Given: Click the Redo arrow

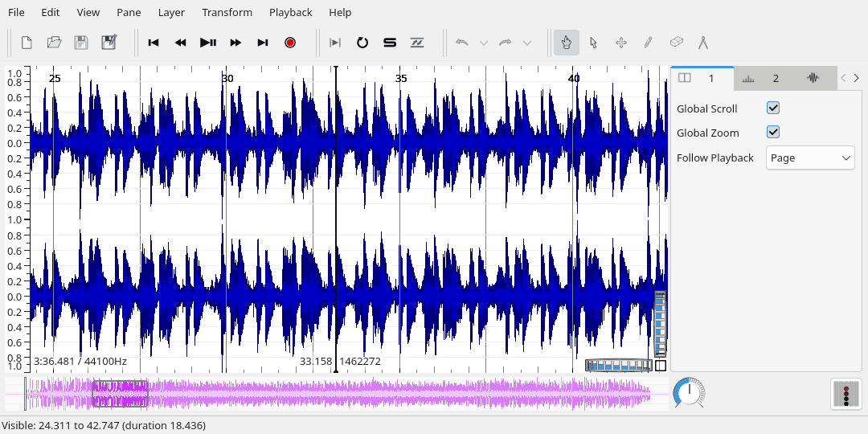Looking at the screenshot, I should (x=505, y=43).
